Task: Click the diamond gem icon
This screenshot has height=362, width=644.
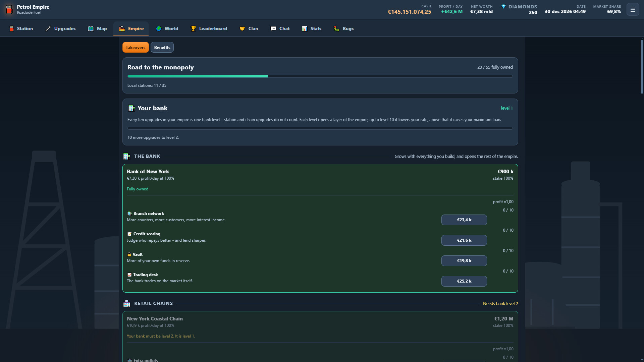Action: (x=503, y=7)
